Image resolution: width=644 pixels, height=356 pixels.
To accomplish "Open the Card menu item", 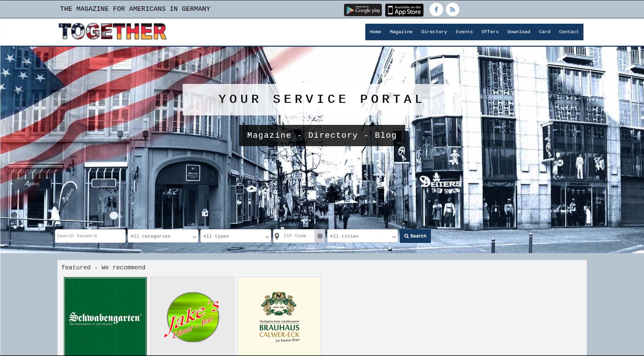I will pos(544,32).
